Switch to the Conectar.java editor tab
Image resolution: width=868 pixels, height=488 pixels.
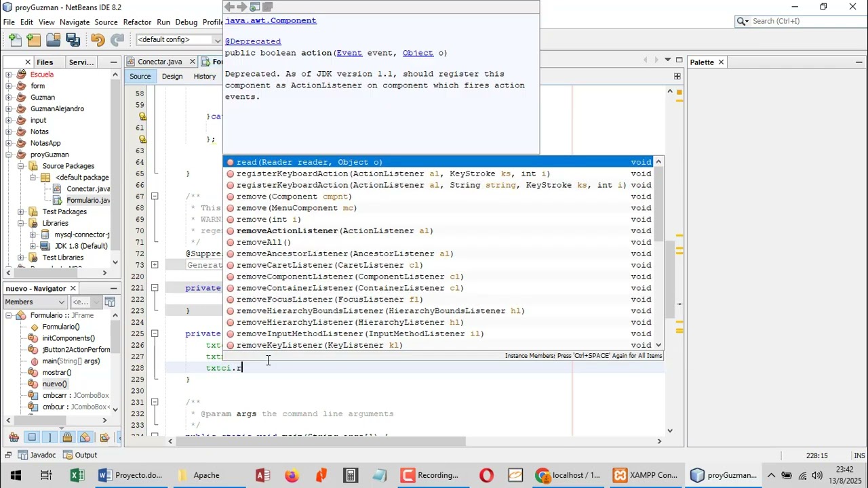159,62
